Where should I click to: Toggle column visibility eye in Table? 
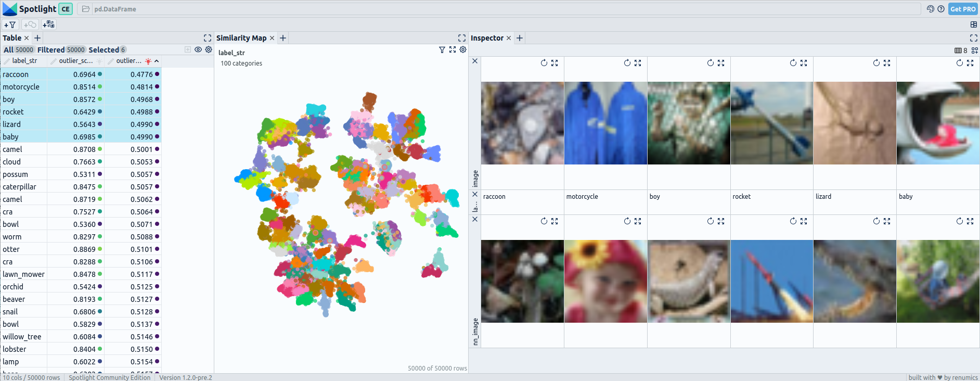click(198, 49)
